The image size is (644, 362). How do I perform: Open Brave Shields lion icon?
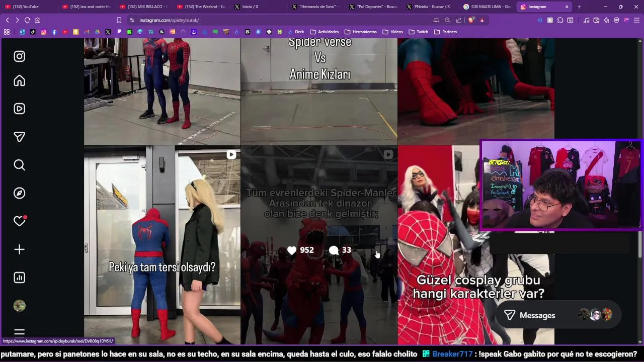pyautogui.click(x=471, y=20)
